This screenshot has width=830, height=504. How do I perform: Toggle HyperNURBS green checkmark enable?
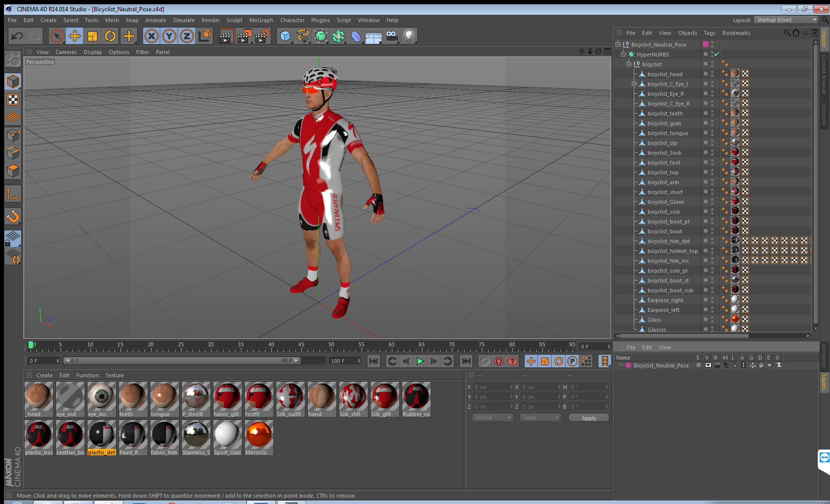click(717, 54)
